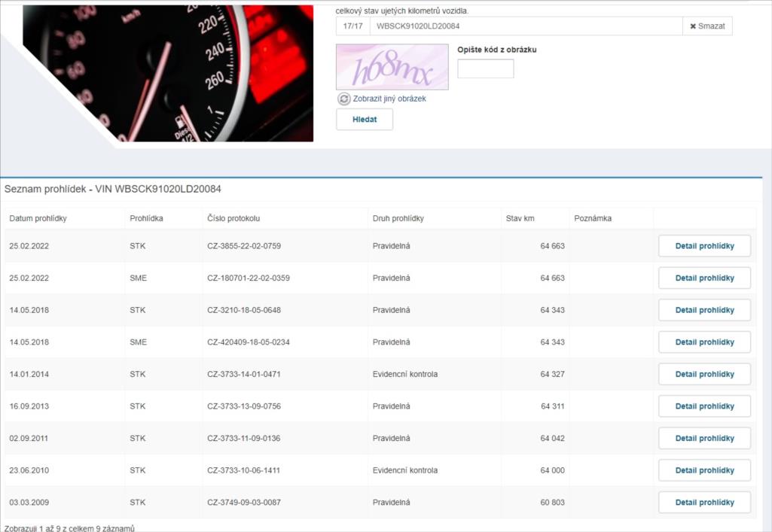Open detail for STK inspection 14.05.2018

point(704,310)
